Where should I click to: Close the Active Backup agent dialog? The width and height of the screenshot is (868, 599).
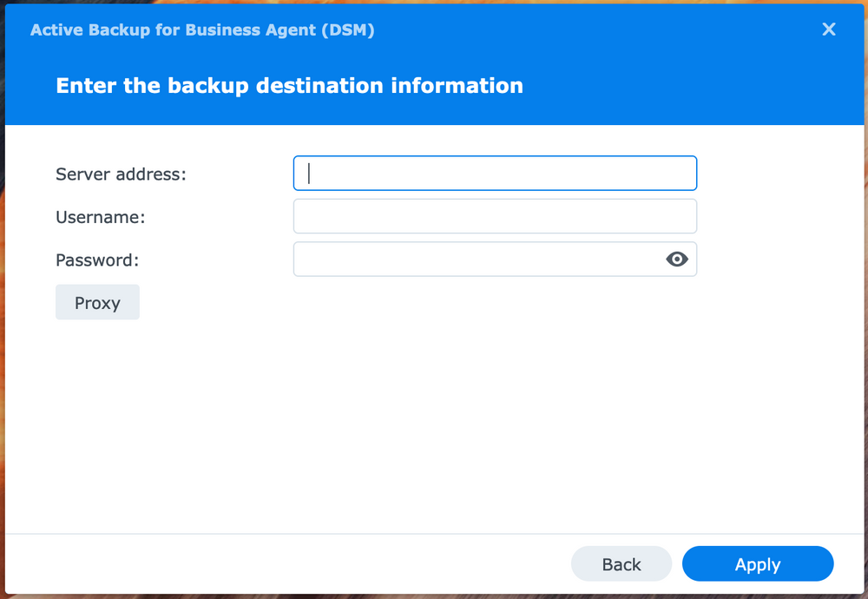pos(829,29)
